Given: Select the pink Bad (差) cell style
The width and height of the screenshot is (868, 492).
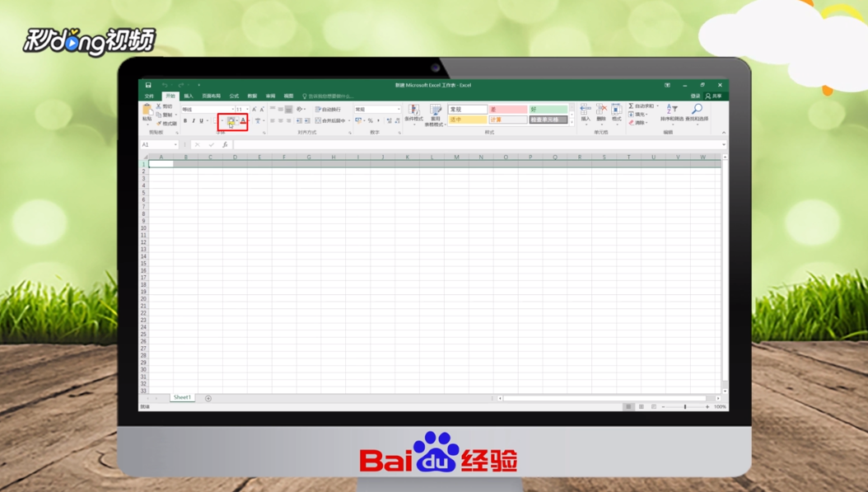Looking at the screenshot, I should 508,109.
